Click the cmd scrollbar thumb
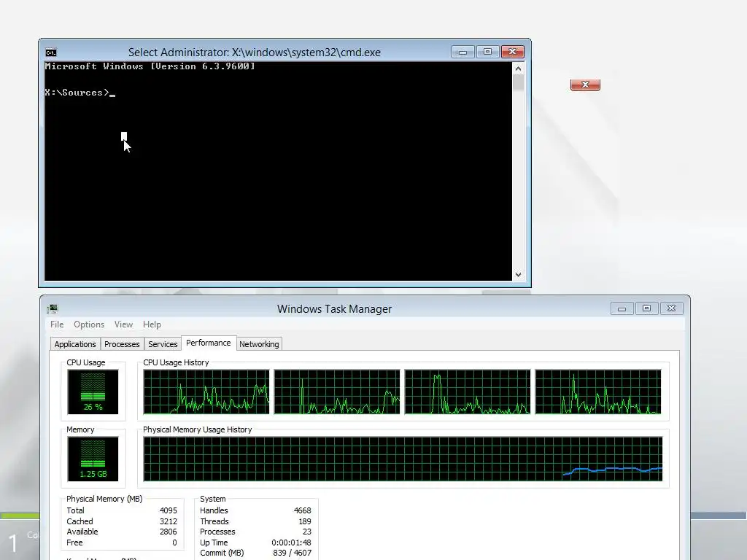747x560 pixels. point(519,82)
